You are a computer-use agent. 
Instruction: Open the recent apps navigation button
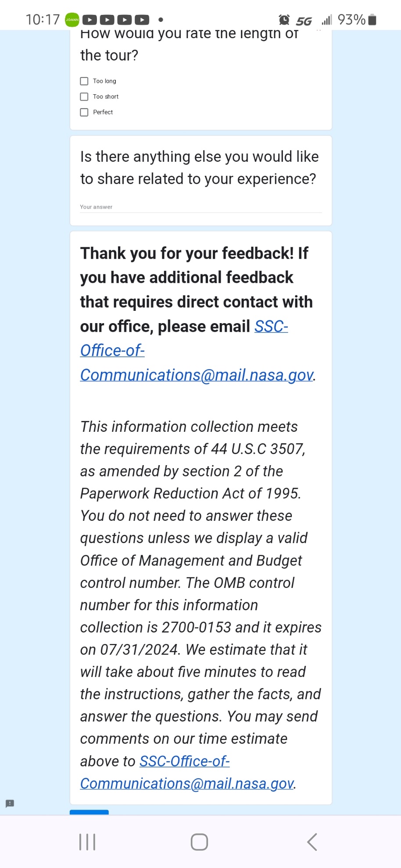pyautogui.click(x=87, y=842)
